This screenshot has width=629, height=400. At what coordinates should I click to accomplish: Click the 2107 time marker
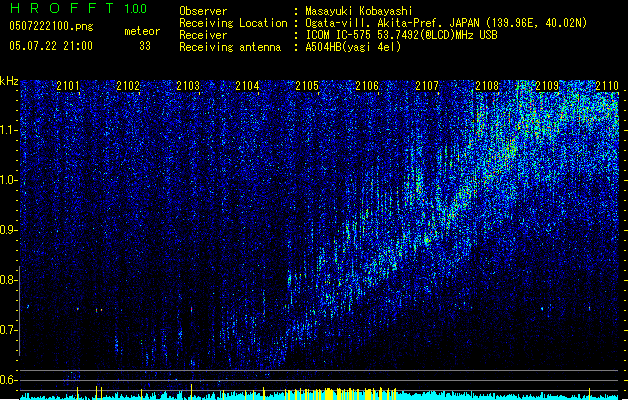click(x=427, y=86)
